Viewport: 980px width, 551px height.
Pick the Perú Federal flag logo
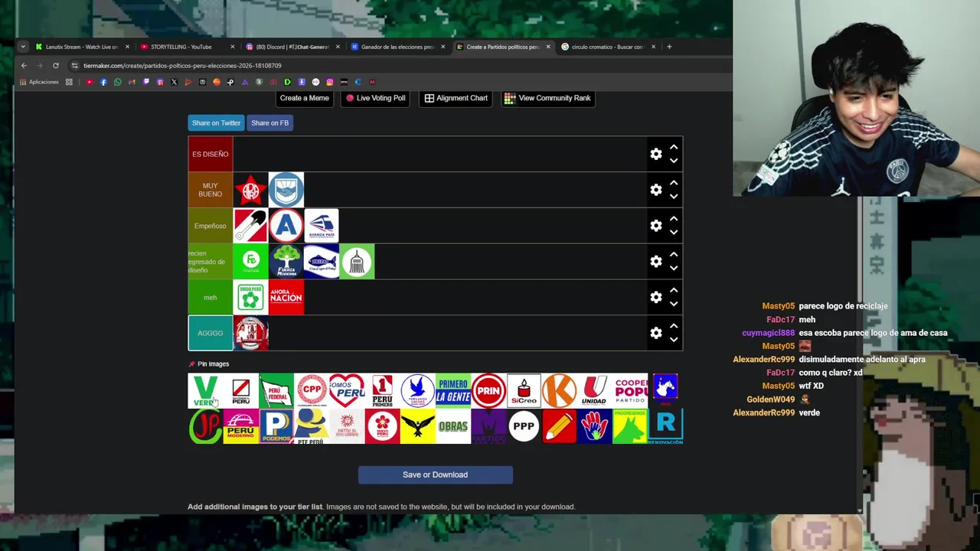[276, 390]
